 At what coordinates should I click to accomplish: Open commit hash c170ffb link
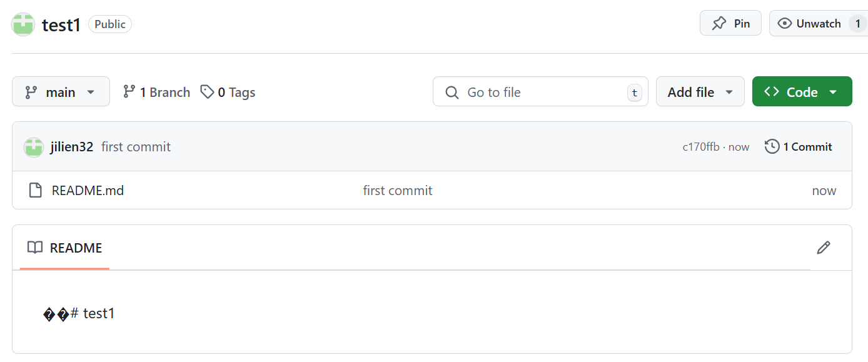click(x=700, y=147)
